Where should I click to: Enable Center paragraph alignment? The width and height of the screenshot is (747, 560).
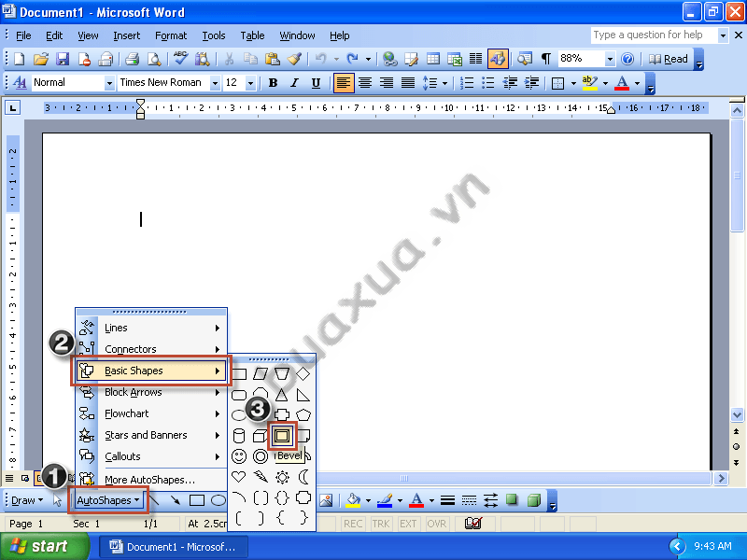(x=365, y=83)
